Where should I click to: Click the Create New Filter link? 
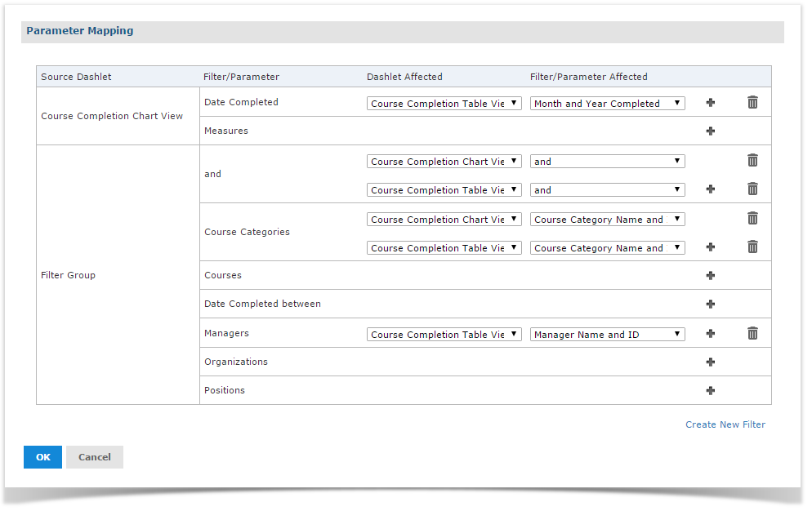725,424
